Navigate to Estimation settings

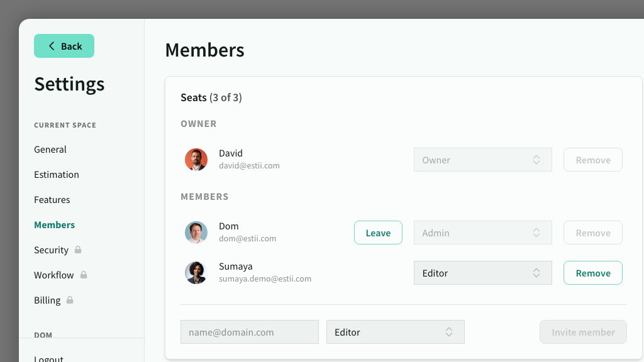pyautogui.click(x=57, y=175)
